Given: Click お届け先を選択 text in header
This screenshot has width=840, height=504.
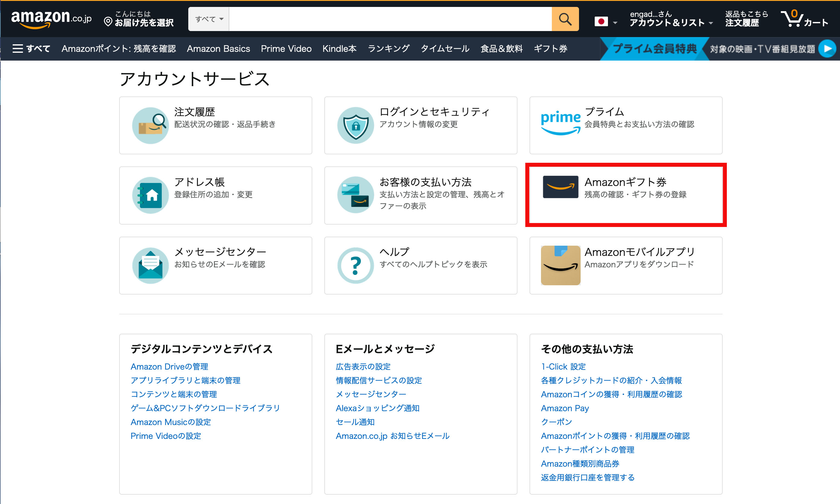Looking at the screenshot, I should click(144, 23).
